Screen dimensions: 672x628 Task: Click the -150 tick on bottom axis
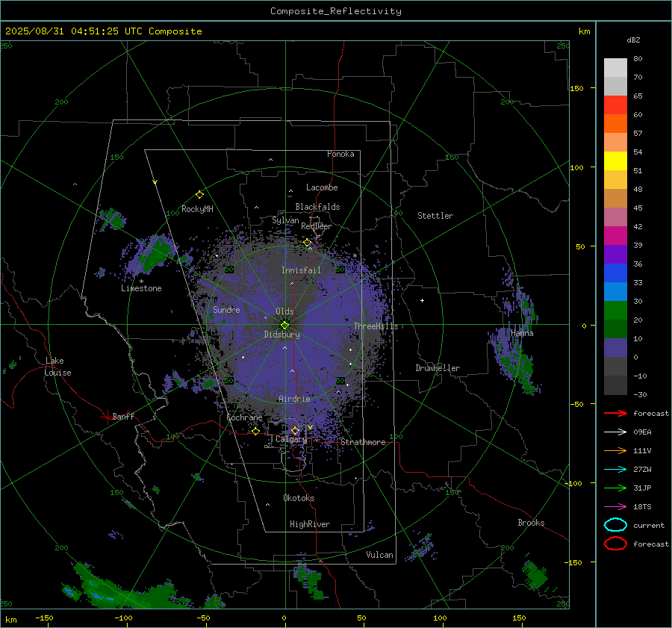pyautogui.click(x=44, y=618)
